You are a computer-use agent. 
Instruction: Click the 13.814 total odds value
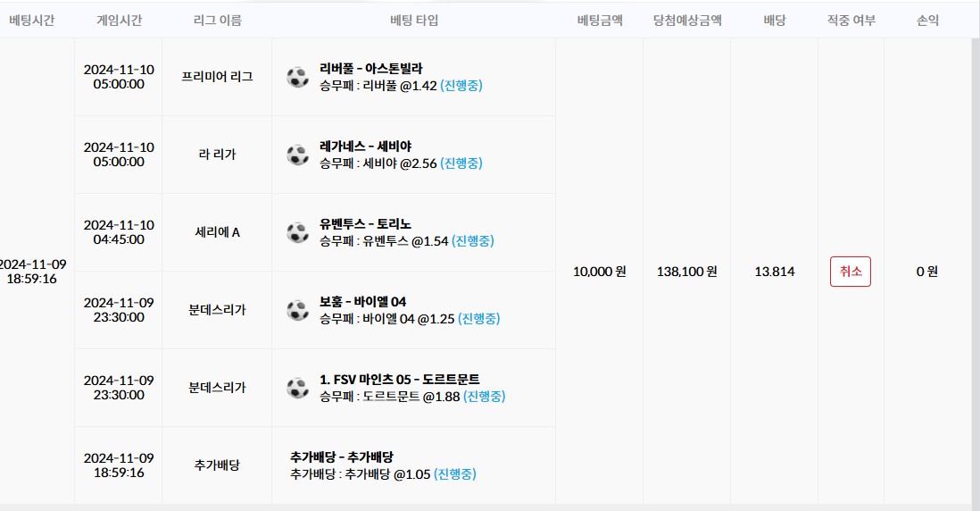774,272
